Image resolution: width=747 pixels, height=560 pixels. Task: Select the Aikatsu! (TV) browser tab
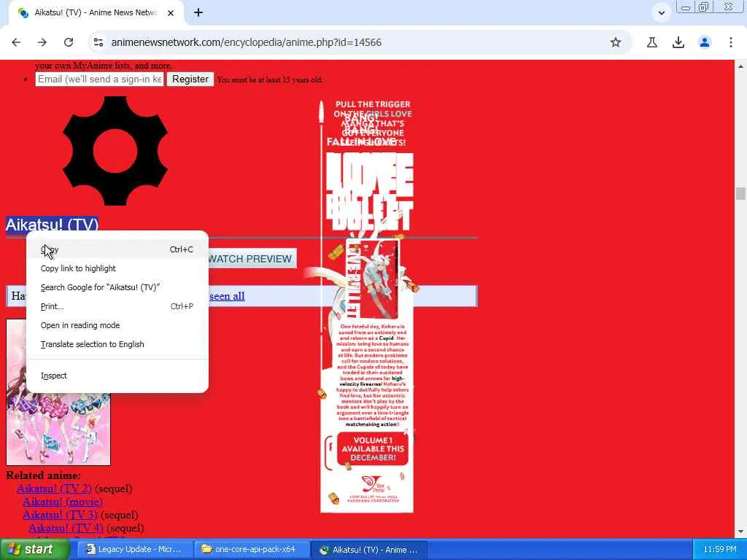pyautogui.click(x=96, y=13)
